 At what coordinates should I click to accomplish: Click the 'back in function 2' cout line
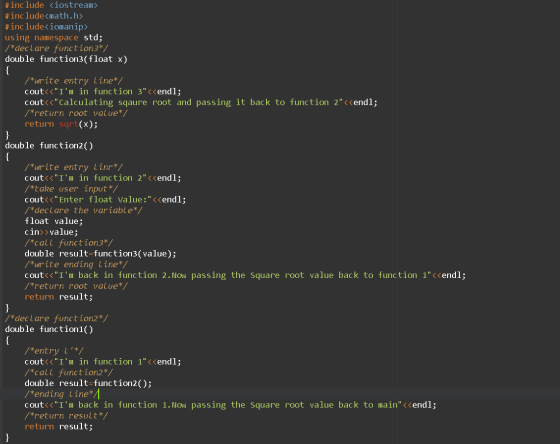pos(245,275)
